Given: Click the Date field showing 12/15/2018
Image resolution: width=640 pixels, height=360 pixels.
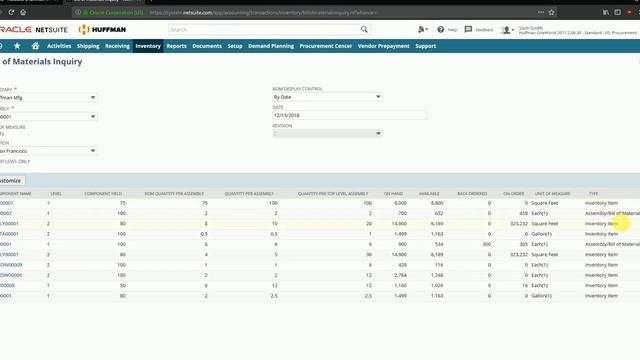Looking at the screenshot, I should point(349,115).
